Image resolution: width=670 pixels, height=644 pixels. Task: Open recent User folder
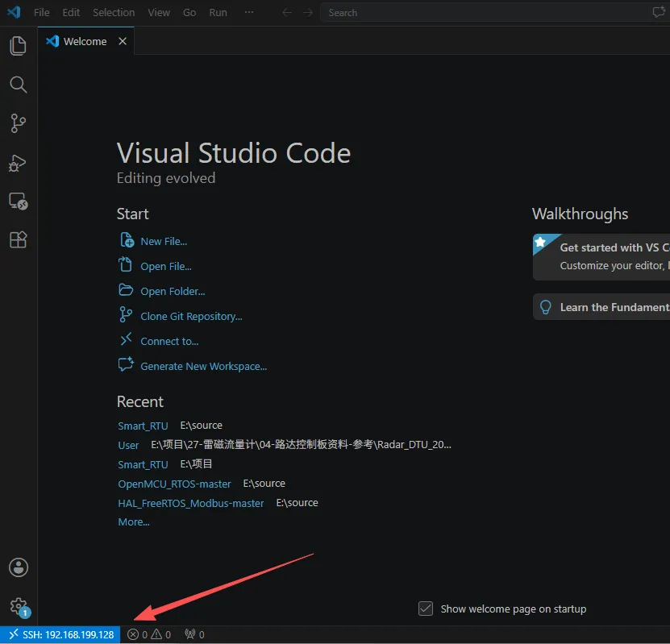click(128, 445)
